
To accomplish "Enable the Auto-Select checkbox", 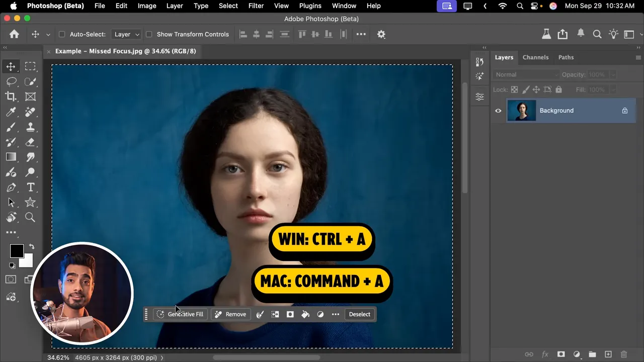I will point(62,34).
